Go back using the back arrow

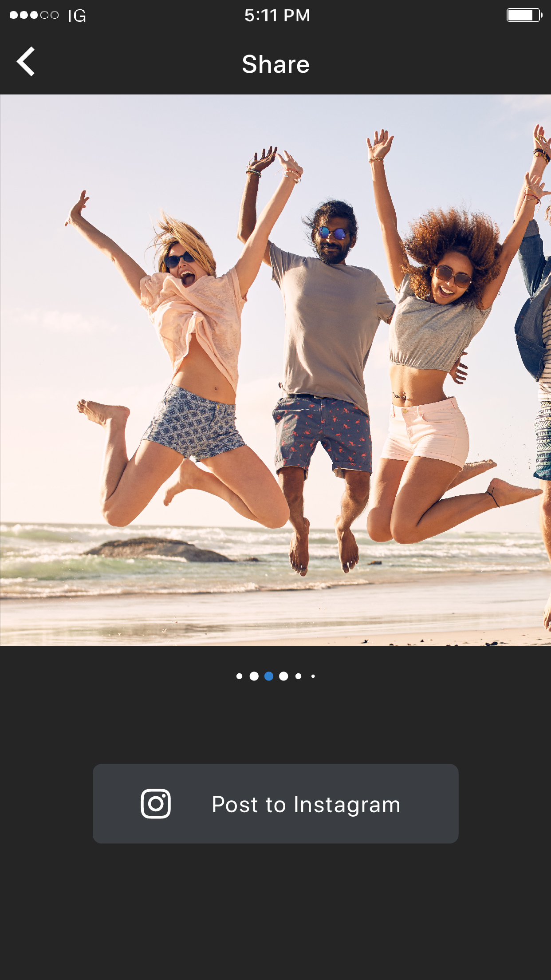[x=26, y=62]
